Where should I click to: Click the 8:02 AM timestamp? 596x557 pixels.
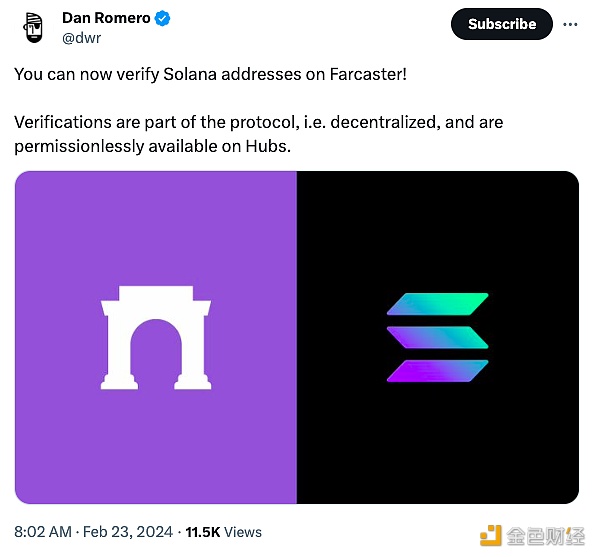click(x=43, y=532)
